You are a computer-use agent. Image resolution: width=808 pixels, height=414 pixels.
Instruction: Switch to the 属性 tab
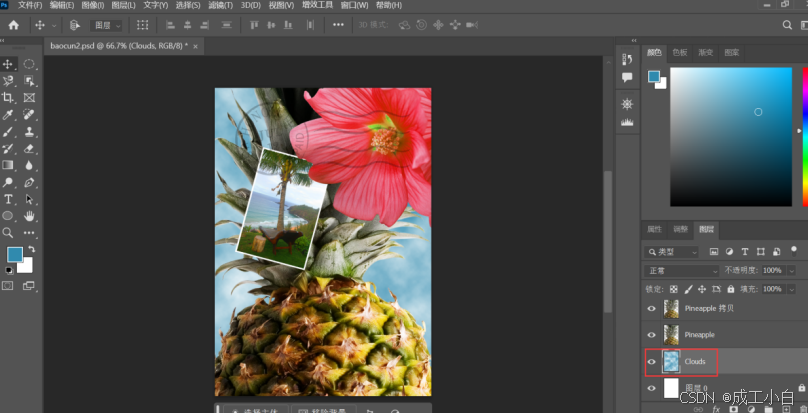coord(654,229)
